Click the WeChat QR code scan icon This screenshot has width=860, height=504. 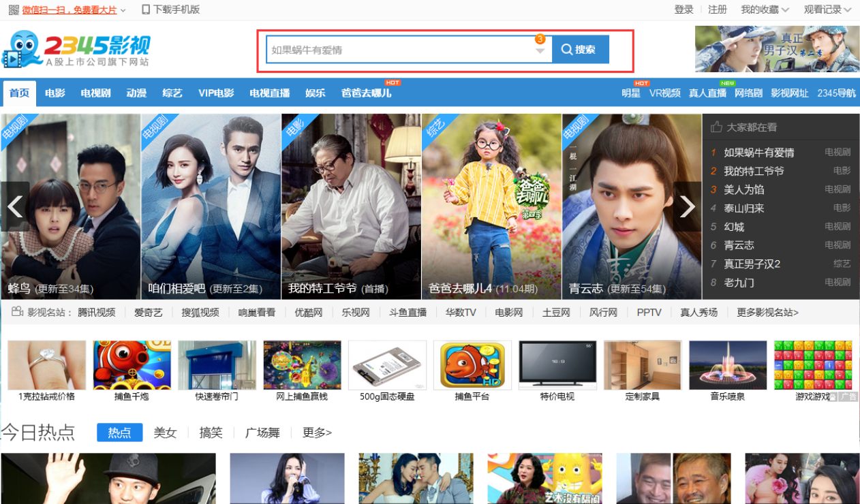point(14,10)
